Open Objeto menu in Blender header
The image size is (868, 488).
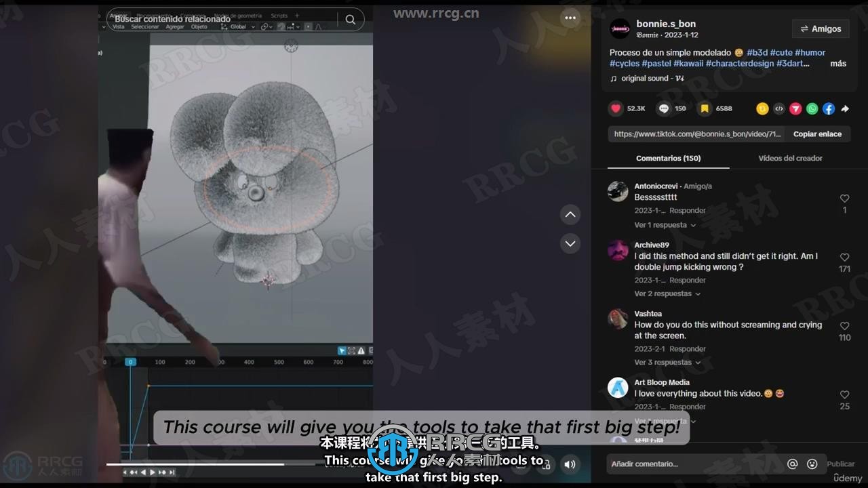click(199, 27)
